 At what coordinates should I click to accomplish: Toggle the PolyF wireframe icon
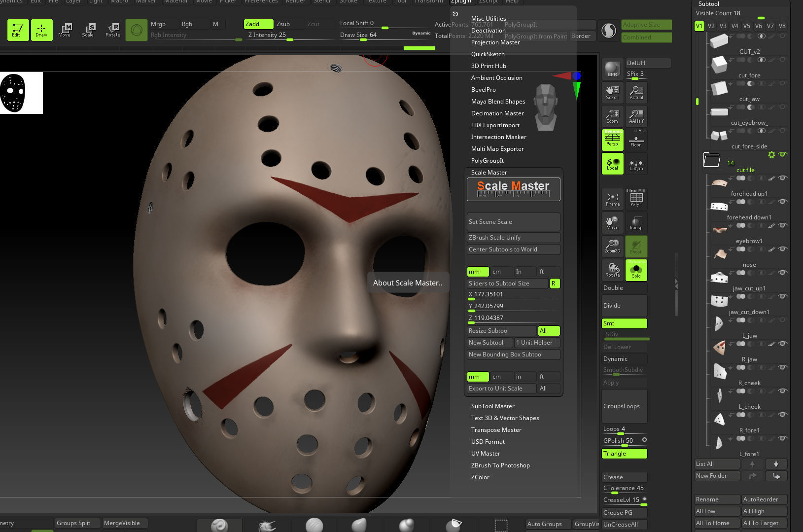click(636, 199)
